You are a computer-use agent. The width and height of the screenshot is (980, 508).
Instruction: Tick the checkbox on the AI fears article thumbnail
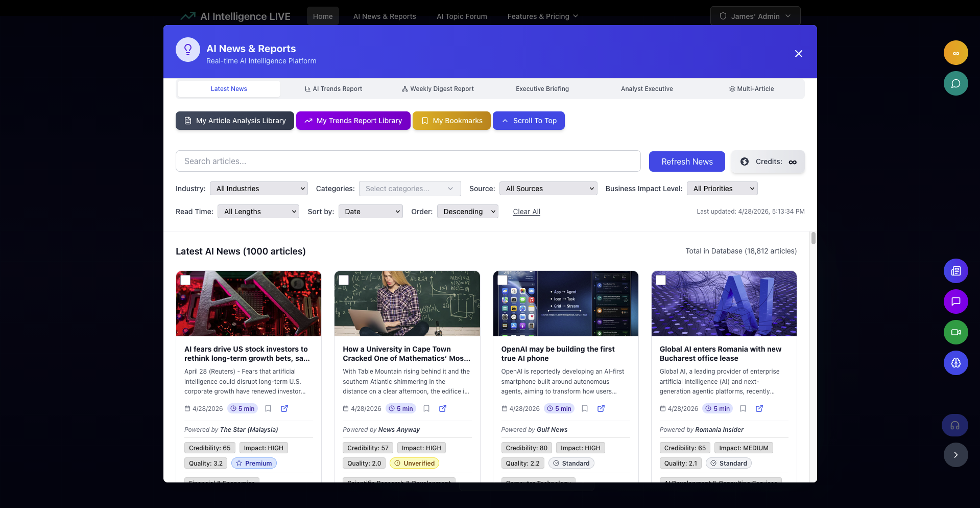[185, 280]
